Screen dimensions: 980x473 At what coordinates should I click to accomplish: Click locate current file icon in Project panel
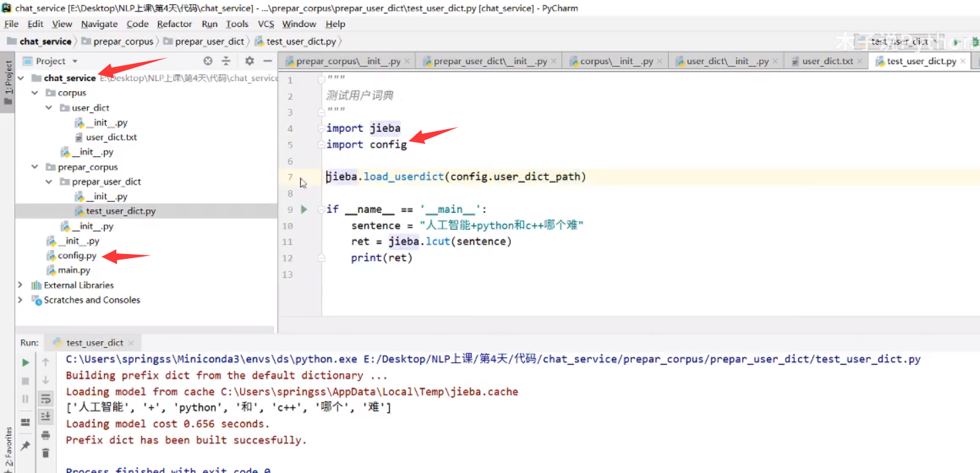tap(208, 61)
